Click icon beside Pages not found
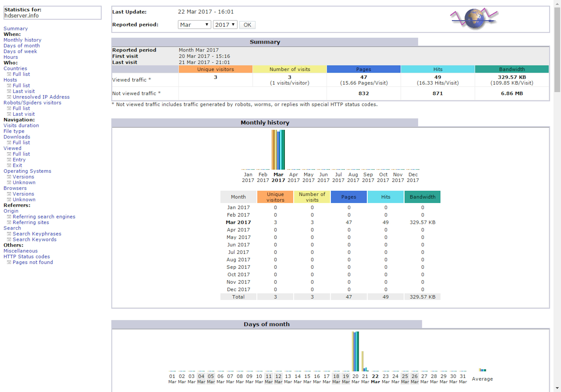The width and height of the screenshot is (561, 392). [9, 262]
